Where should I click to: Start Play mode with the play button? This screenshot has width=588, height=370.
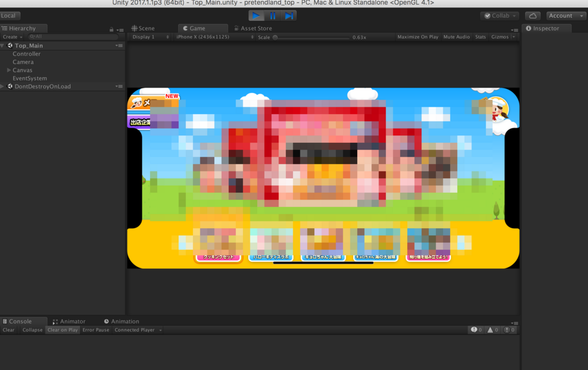pos(256,15)
